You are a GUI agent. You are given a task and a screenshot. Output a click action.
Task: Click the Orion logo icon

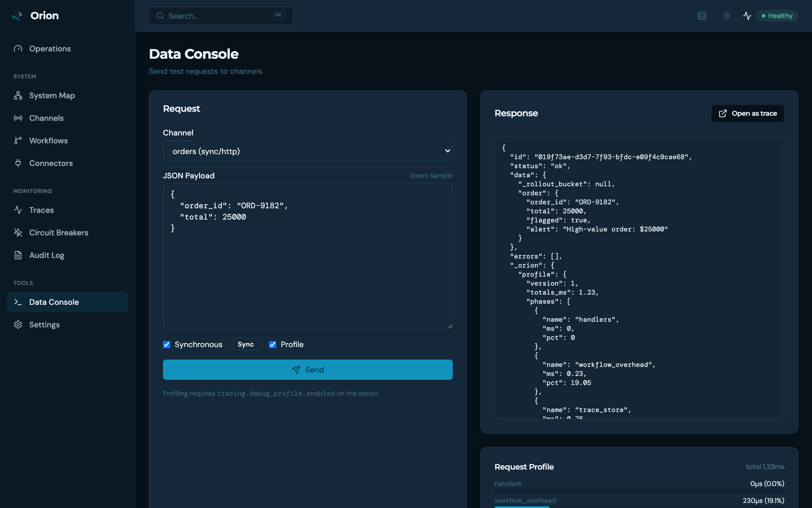(17, 16)
